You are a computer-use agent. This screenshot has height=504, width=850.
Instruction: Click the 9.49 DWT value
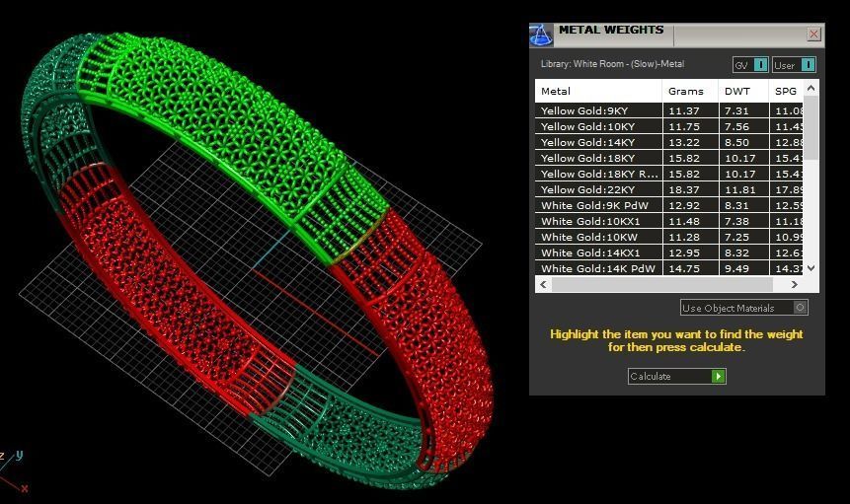pos(736,268)
